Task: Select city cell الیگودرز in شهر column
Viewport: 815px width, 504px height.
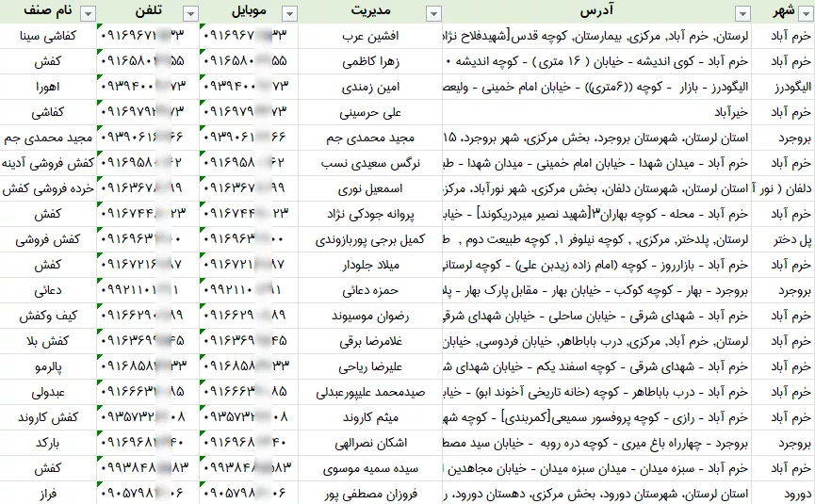Action: [784, 87]
